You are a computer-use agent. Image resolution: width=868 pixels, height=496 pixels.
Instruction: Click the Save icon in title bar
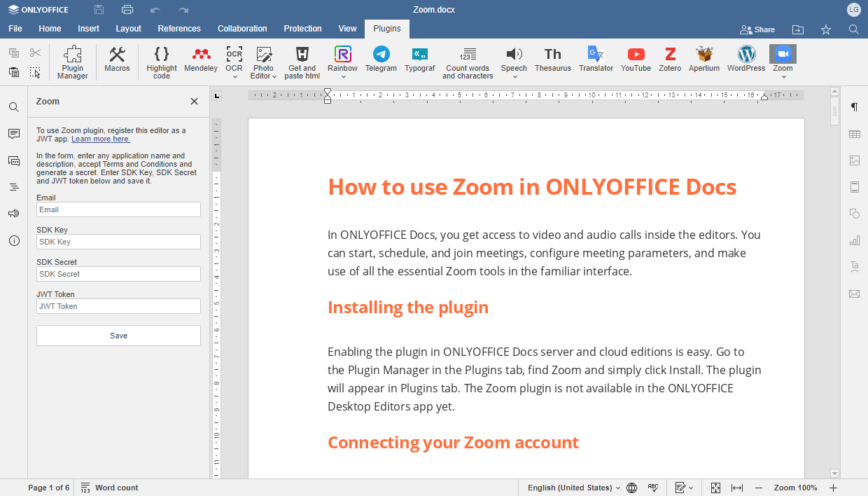point(99,10)
